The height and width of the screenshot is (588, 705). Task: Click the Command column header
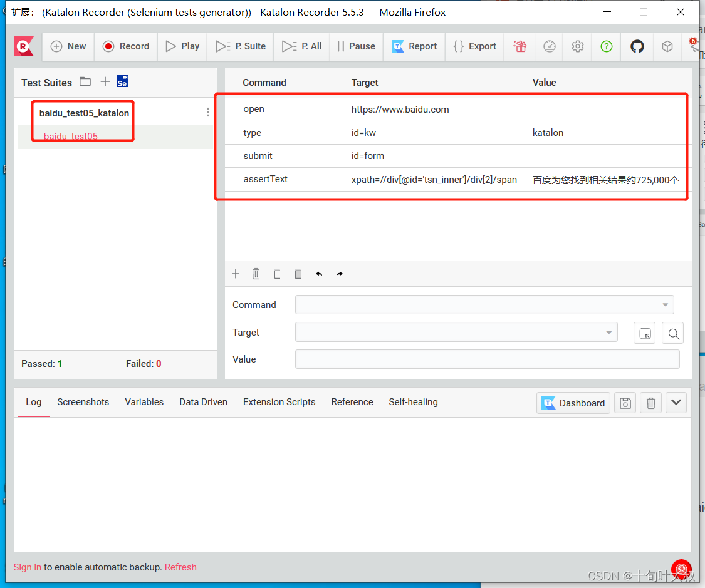(264, 83)
